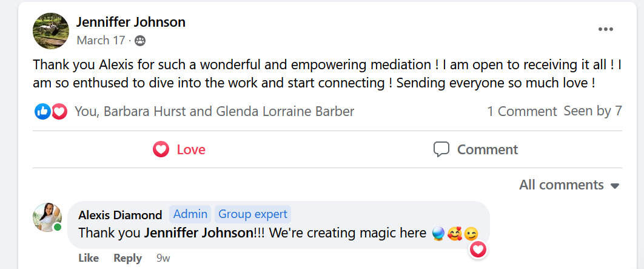
Task: Open Alexis Diamond's profile picture
Action: point(47,217)
